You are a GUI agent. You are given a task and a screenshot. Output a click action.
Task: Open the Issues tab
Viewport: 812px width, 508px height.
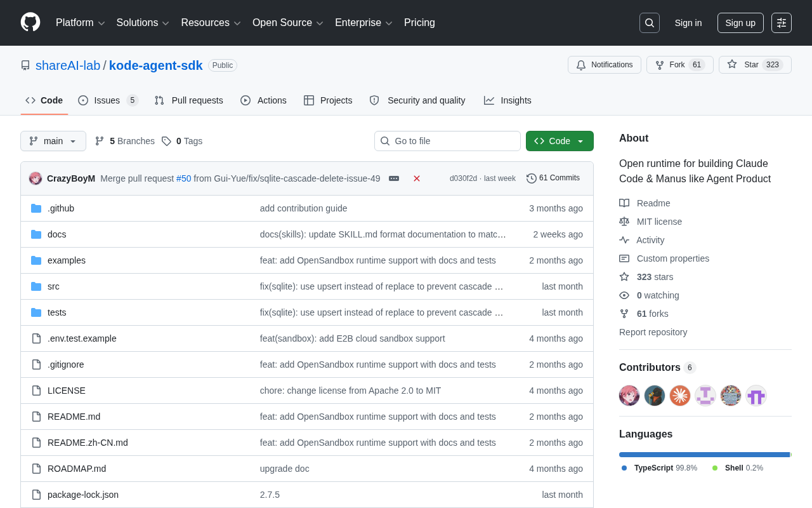click(x=108, y=100)
